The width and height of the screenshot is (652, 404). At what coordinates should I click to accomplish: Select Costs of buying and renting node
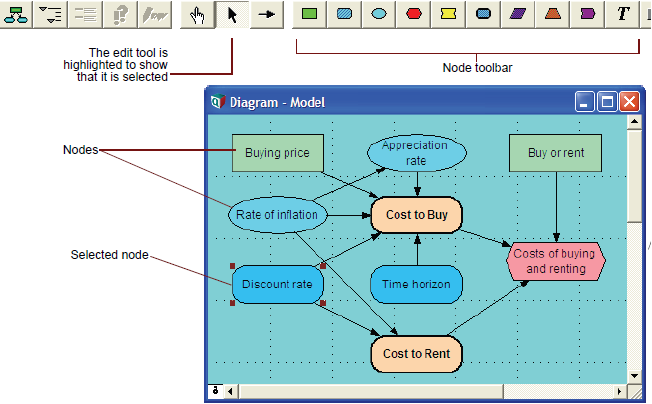556,261
